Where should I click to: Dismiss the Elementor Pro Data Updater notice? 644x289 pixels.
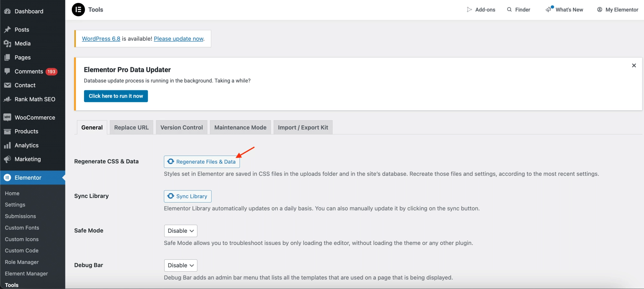click(x=634, y=66)
